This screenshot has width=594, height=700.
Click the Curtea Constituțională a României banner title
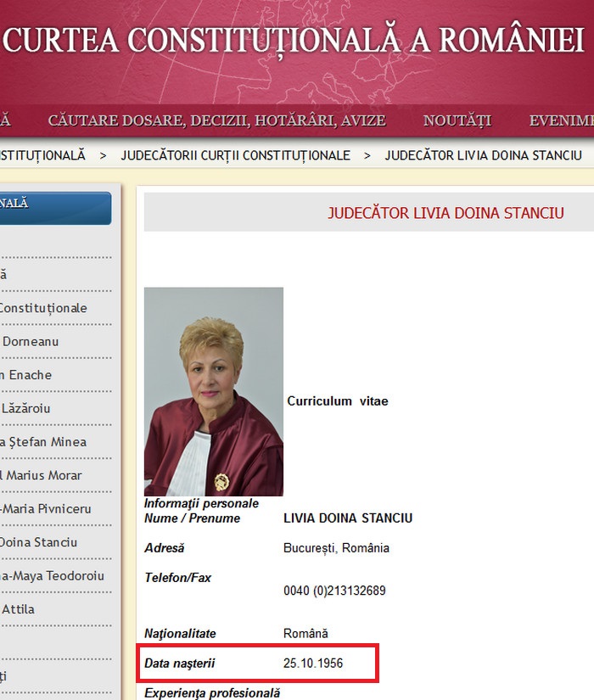pos(294,40)
